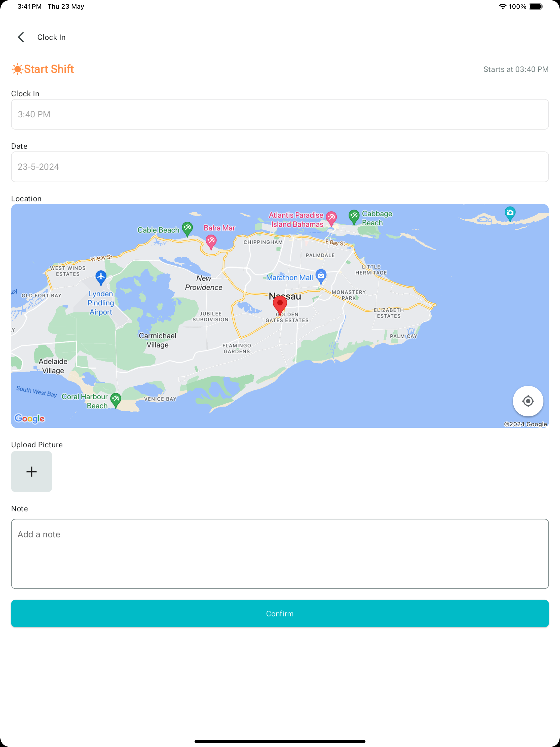Click the 'JUBILEE SUBDIVISION' map label
The height and width of the screenshot is (747, 560).
tap(210, 316)
